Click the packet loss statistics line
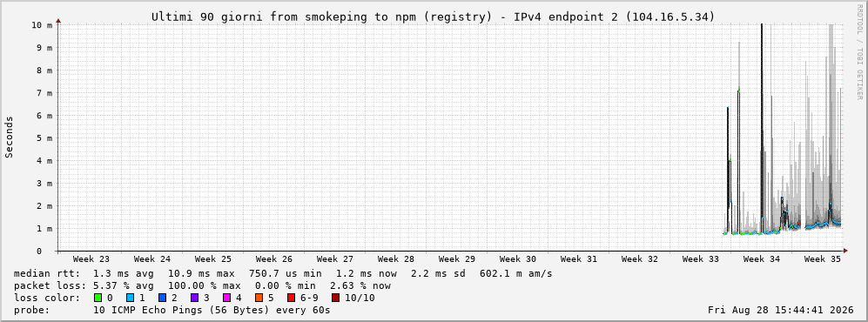Viewport: 868px width, 322px height. 202,285
